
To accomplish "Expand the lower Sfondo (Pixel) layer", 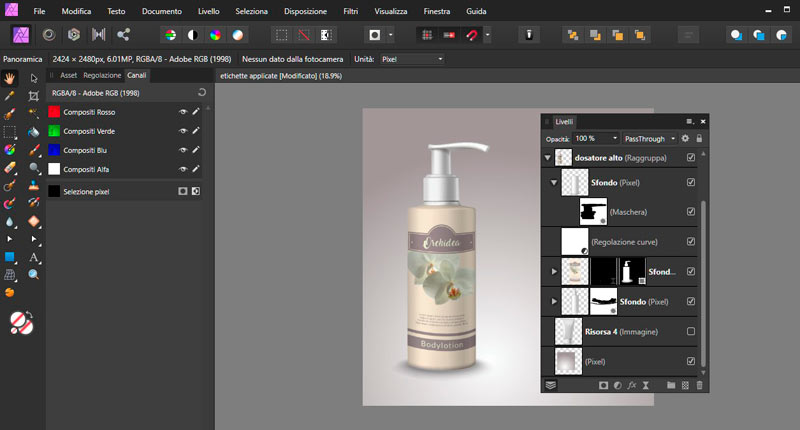I will pyautogui.click(x=554, y=301).
